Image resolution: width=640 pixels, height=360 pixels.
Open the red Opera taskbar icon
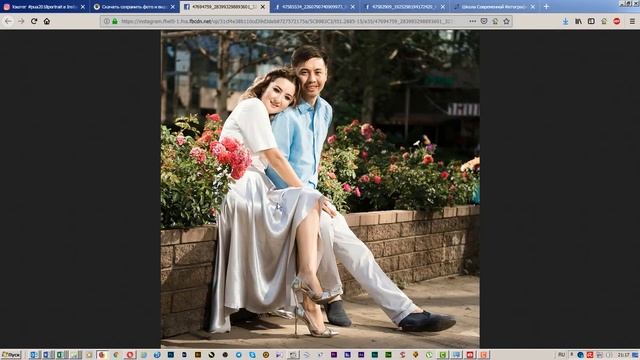pos(130,355)
